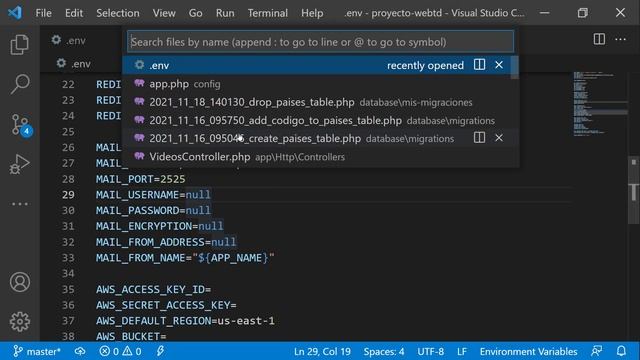Change encoding via UTF-8 indicator

pyautogui.click(x=430, y=351)
